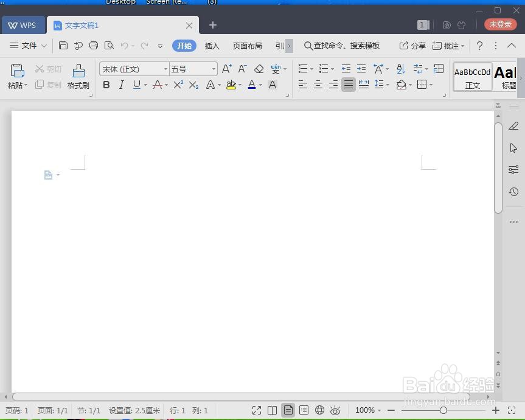Toggle Italic formatting

122,85
